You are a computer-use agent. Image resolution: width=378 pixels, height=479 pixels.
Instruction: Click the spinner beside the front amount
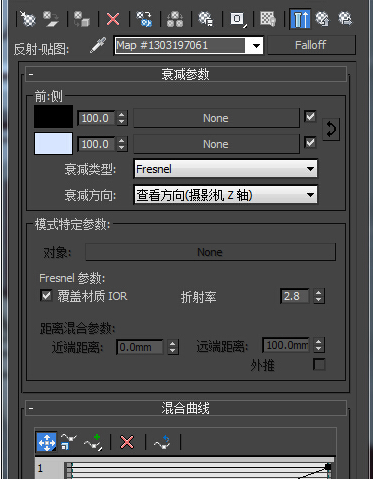(x=122, y=118)
